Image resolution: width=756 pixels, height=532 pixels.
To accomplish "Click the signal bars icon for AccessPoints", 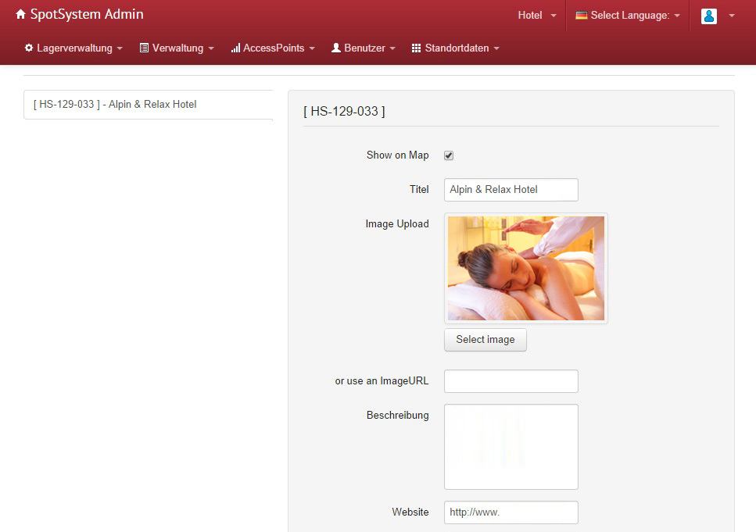I will pyautogui.click(x=235, y=48).
